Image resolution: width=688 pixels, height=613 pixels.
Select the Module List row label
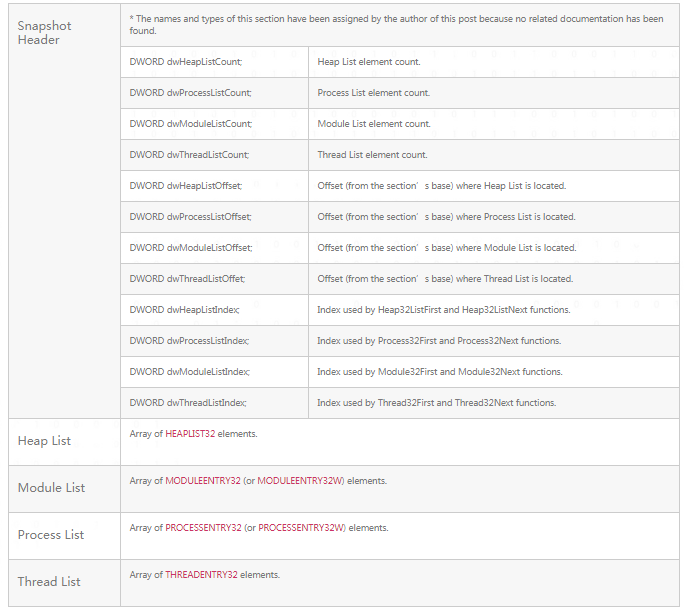[51, 488]
